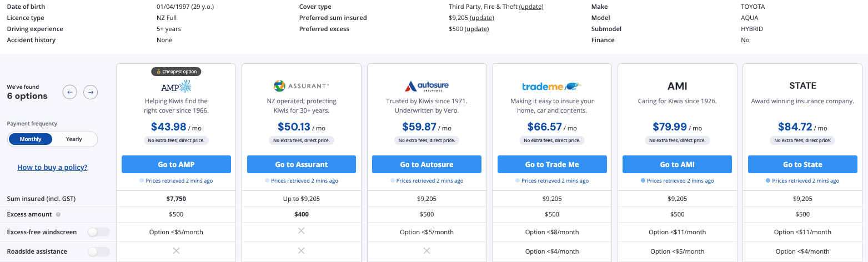Click the next options right arrow
868x262 pixels.
point(91,92)
